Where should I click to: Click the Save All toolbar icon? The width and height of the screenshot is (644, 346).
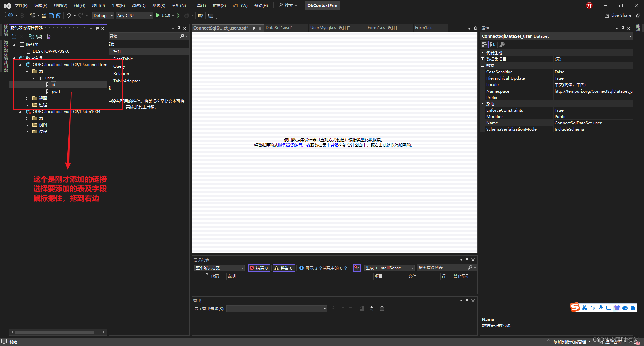58,15
